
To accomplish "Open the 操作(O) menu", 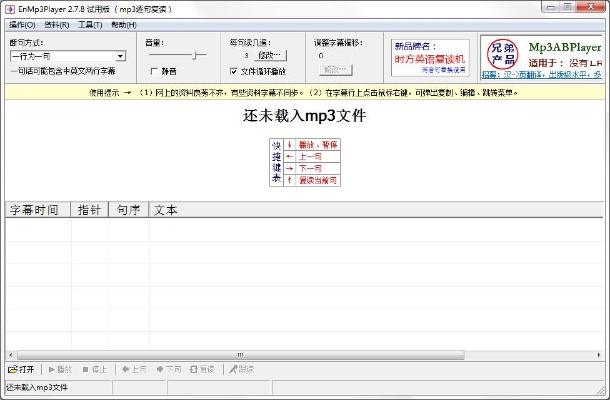I will (22, 25).
